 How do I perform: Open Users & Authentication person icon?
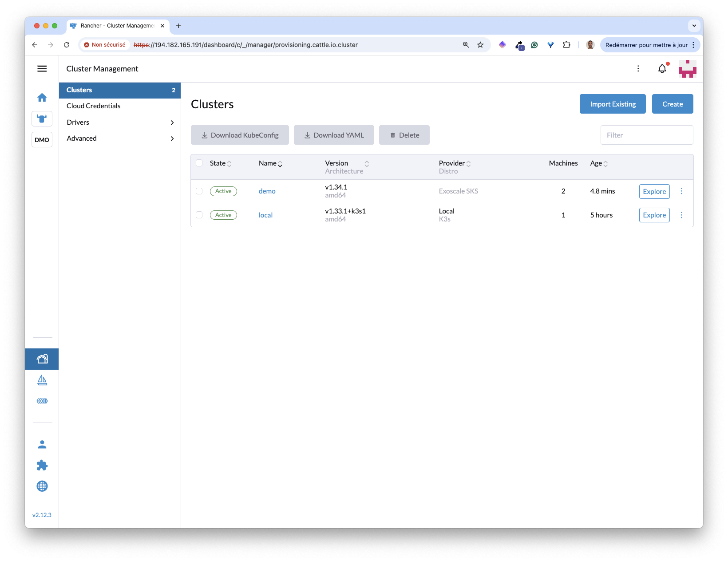tap(42, 444)
